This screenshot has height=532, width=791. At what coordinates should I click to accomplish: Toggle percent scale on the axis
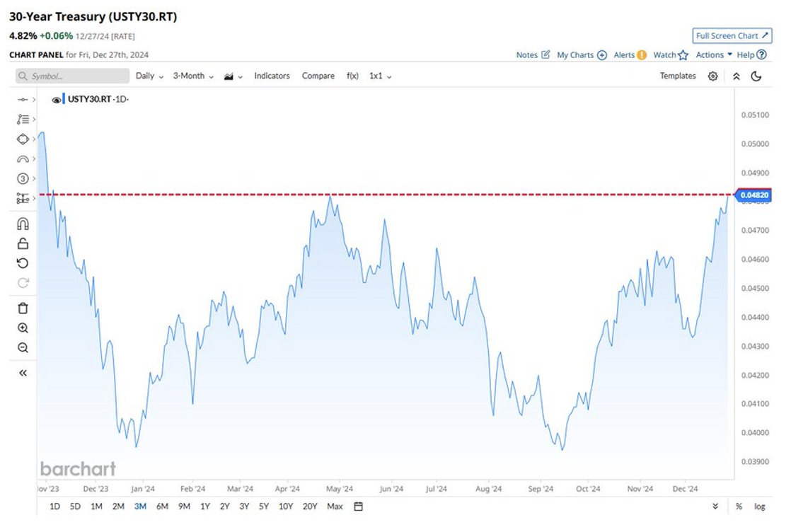739,507
